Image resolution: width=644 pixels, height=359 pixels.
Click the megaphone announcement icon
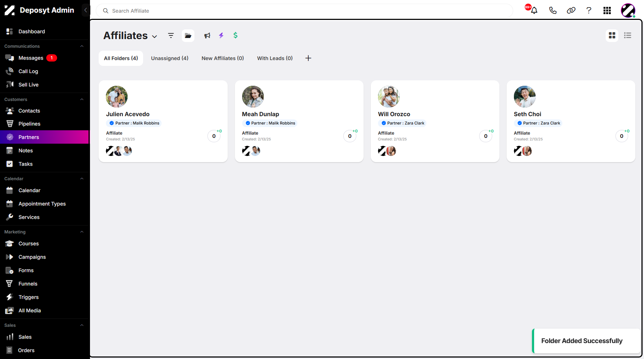pos(207,35)
